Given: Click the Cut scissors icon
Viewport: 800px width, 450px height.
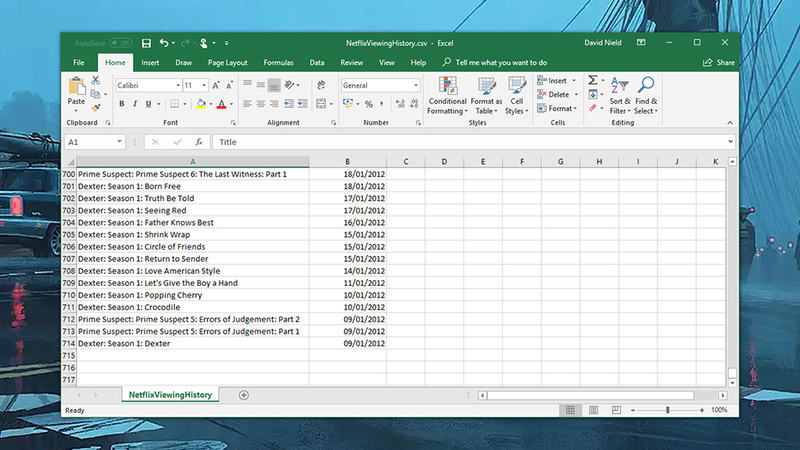Looking at the screenshot, I should [x=95, y=80].
